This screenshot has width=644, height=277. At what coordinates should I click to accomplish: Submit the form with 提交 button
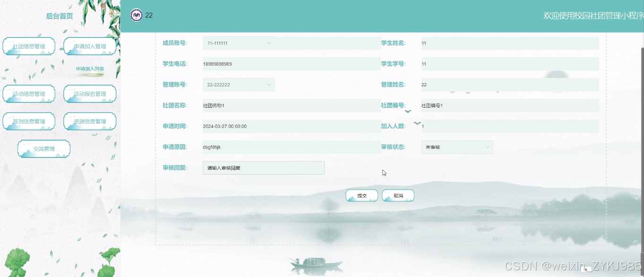click(362, 195)
